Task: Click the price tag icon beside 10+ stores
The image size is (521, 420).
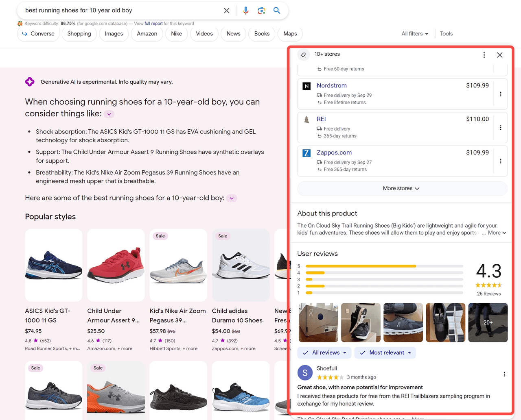Action: (x=304, y=55)
